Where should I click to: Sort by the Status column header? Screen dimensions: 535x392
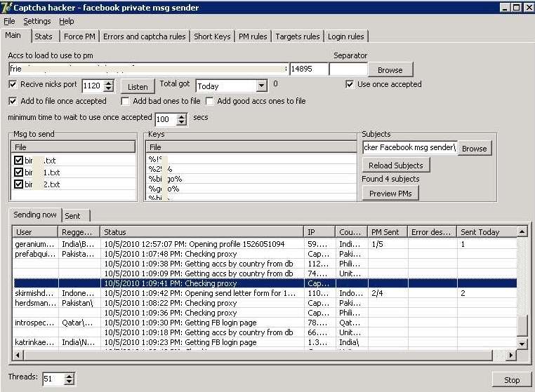[x=202, y=232]
